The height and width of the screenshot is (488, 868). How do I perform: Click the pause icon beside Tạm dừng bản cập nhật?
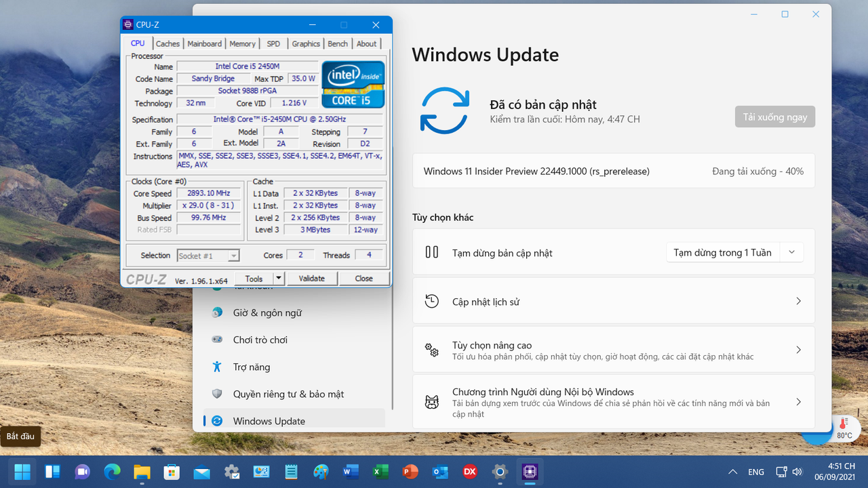(432, 252)
